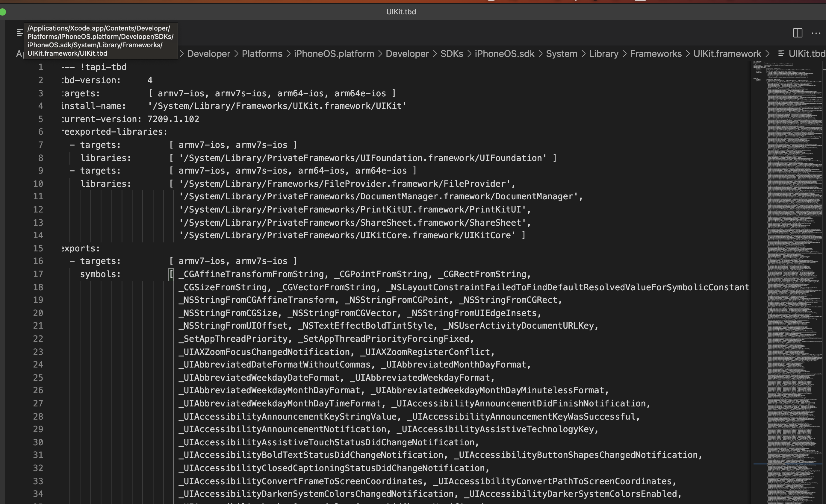Click the Split Editor Right icon
The height and width of the screenshot is (504, 826).
tap(797, 33)
